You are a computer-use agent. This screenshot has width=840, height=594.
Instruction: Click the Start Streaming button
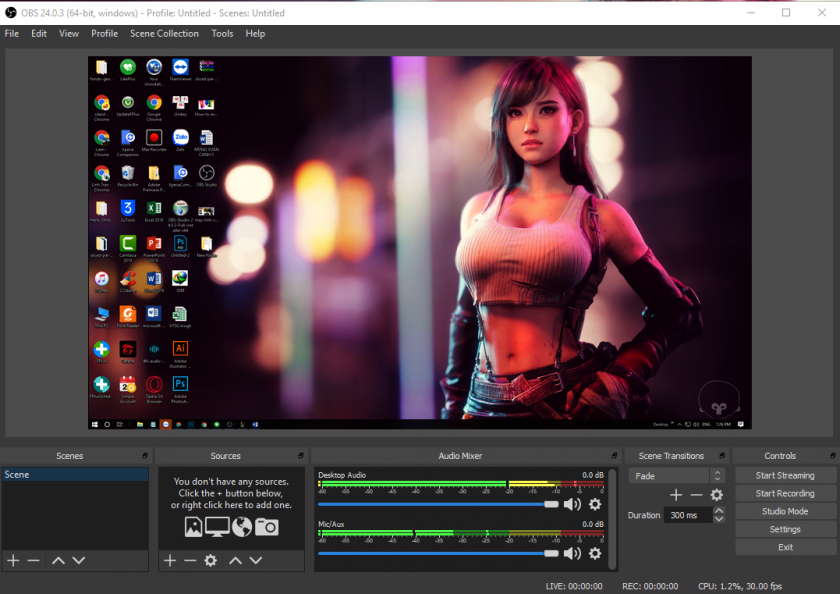click(x=784, y=475)
